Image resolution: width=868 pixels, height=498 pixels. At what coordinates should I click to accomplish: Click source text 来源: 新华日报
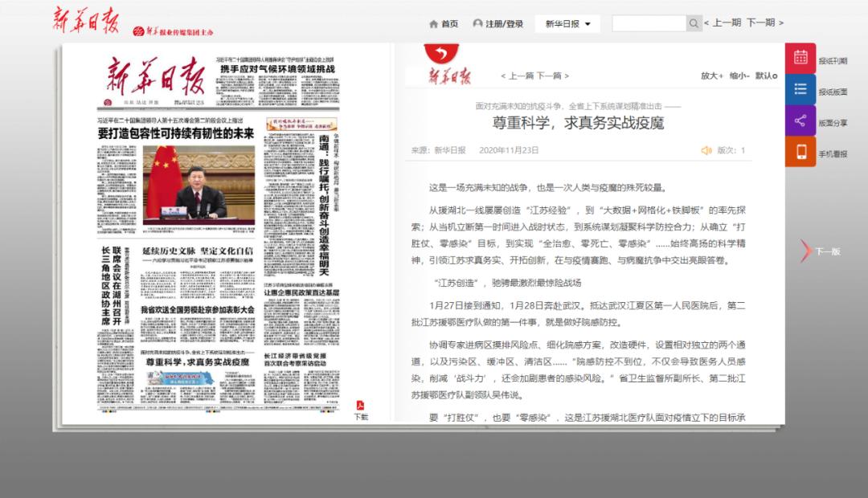(x=439, y=150)
